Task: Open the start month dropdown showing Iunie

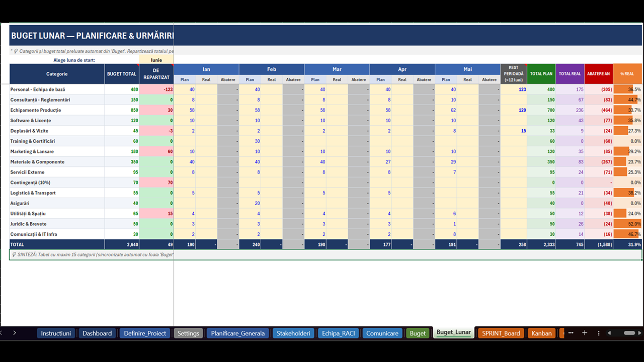Action: coord(156,60)
